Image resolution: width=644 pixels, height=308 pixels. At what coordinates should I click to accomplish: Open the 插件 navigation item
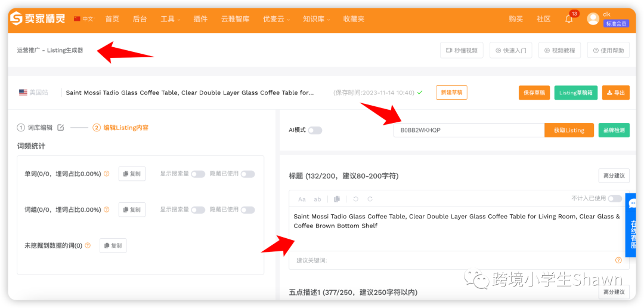click(200, 19)
